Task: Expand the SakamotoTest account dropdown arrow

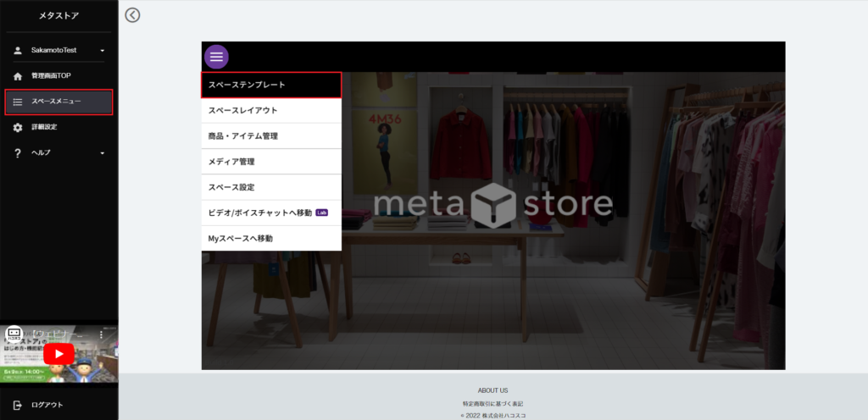Action: [x=103, y=51]
